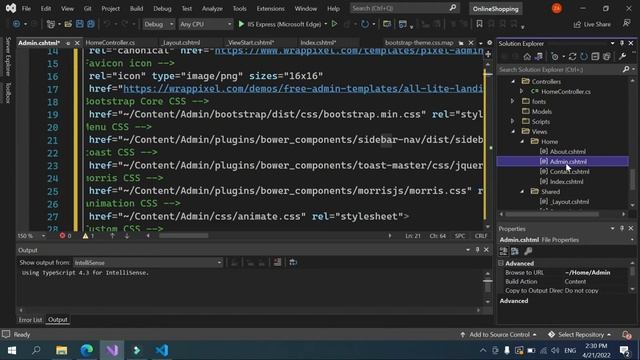Click the editor settings gear beside tabs

[489, 42]
